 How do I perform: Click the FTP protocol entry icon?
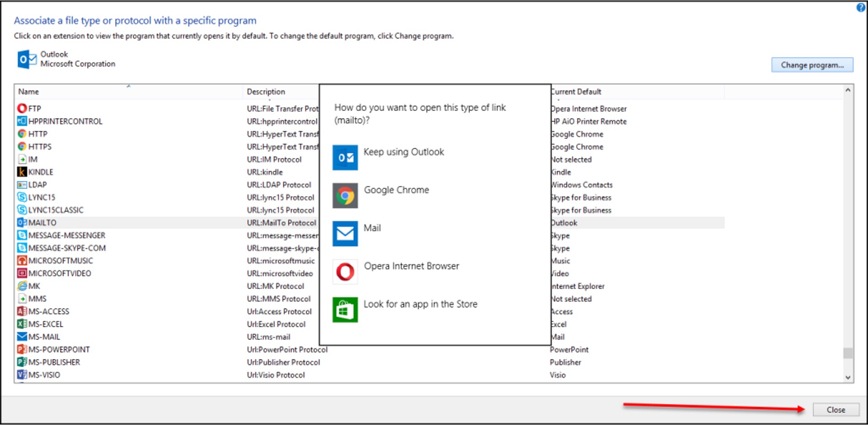click(x=21, y=108)
